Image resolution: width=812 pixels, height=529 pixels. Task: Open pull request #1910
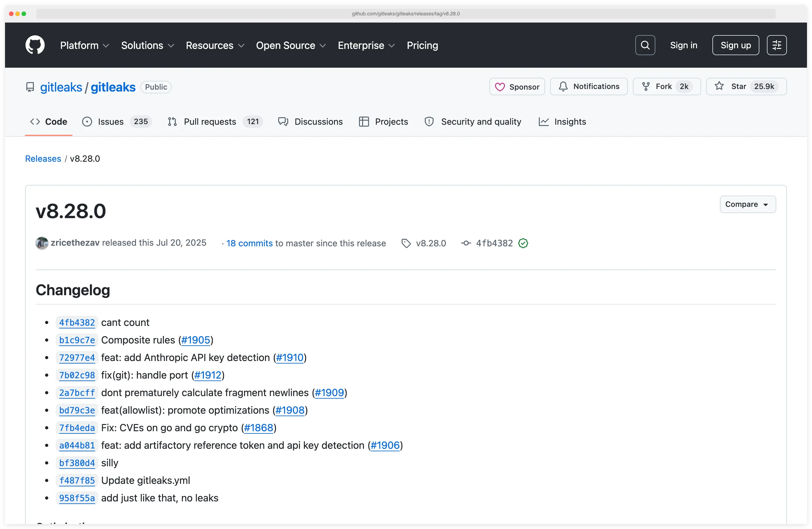coord(290,357)
